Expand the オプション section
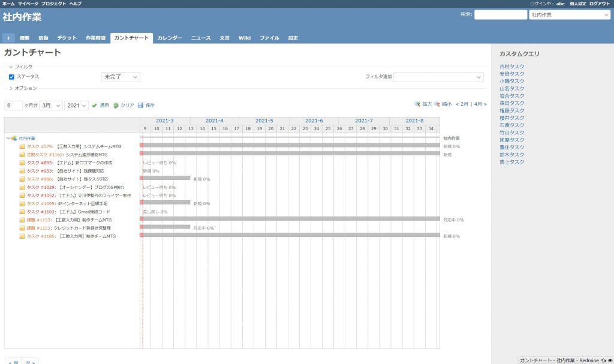The height and width of the screenshot is (364, 614). click(x=23, y=88)
